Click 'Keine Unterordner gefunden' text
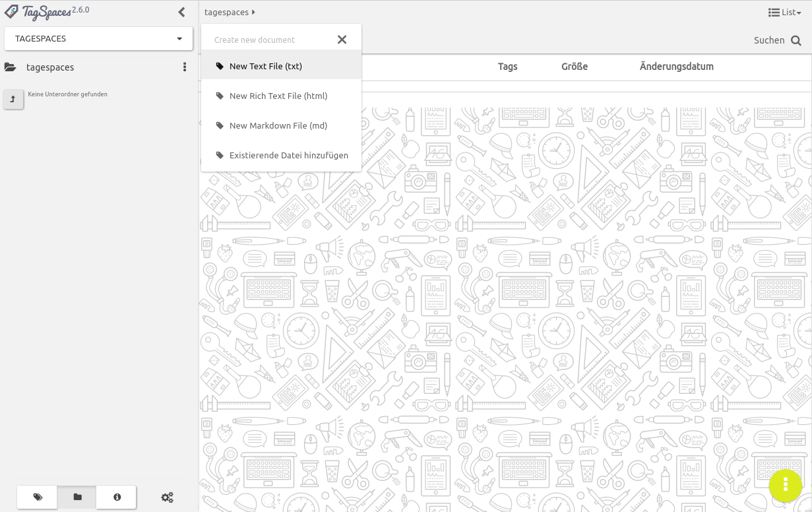Viewport: 812px width, 512px height. coord(67,94)
